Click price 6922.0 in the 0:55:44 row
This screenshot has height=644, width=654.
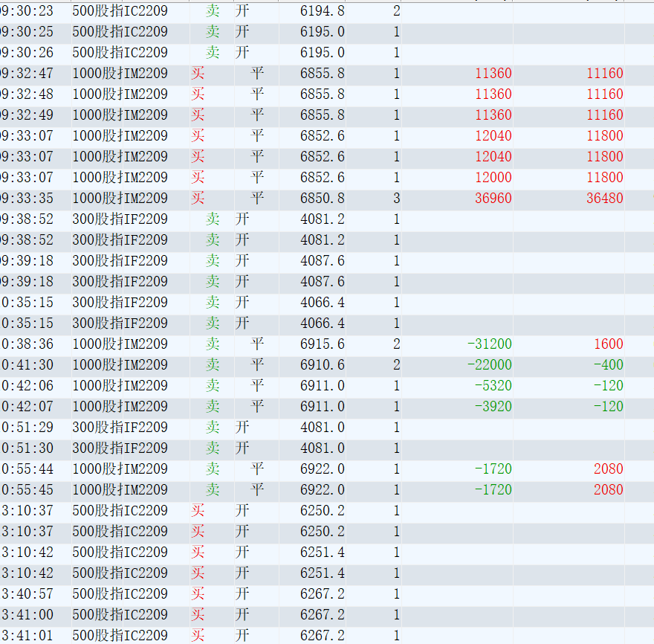(323, 469)
